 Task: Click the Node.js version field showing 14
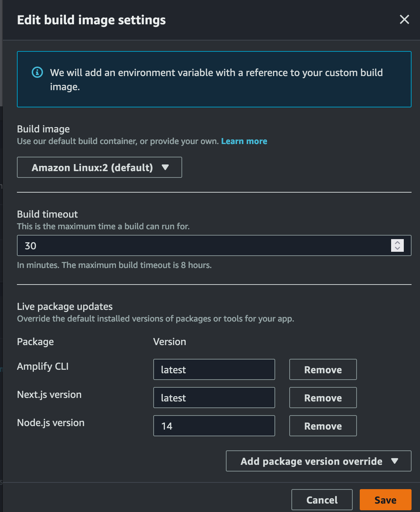(x=214, y=426)
